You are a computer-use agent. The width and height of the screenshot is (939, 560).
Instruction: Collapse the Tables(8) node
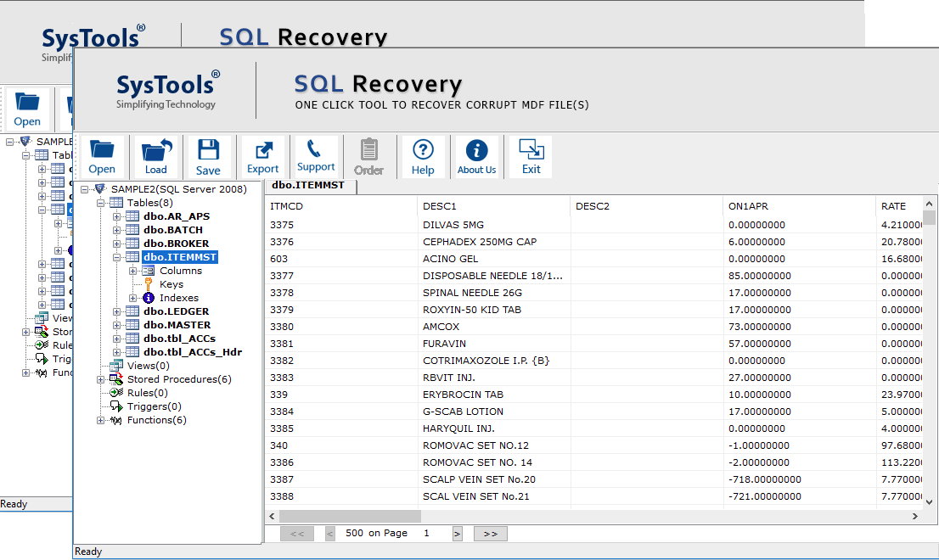pos(100,204)
